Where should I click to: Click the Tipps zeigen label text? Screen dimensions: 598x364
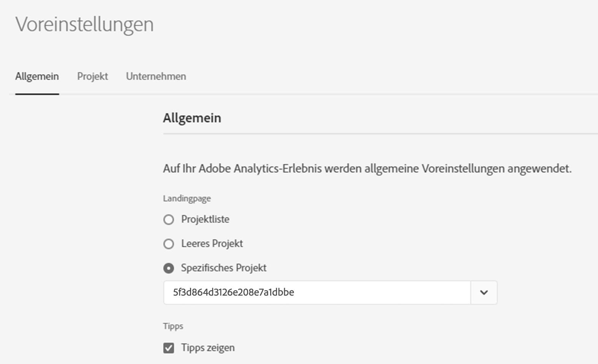point(208,348)
